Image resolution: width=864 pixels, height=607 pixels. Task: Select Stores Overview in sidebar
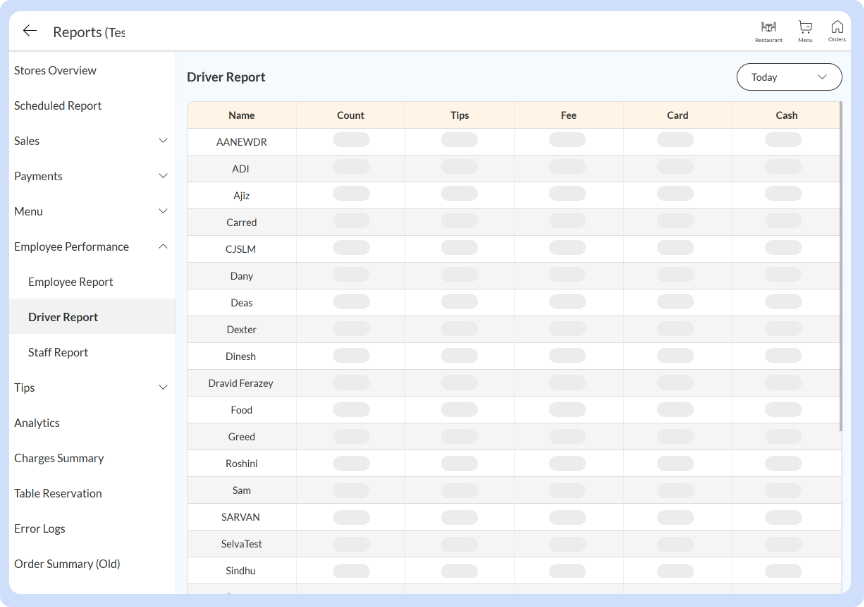[55, 71]
